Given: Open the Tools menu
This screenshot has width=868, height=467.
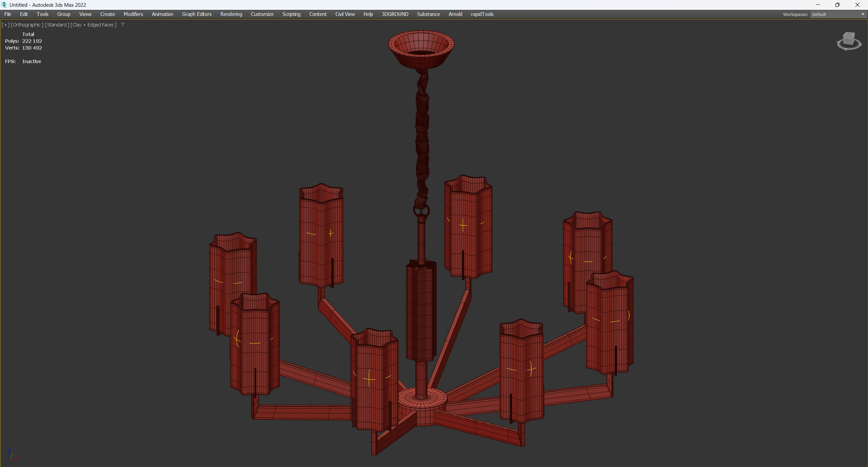Looking at the screenshot, I should click(x=42, y=14).
